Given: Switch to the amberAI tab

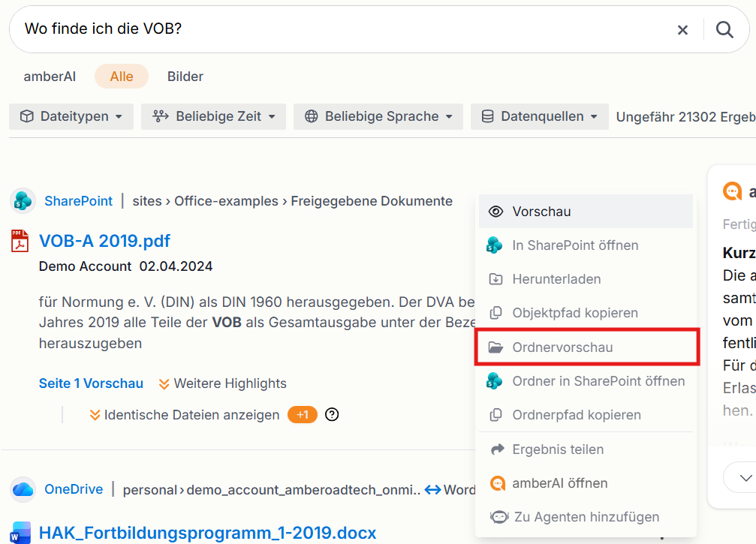Looking at the screenshot, I should coord(50,76).
